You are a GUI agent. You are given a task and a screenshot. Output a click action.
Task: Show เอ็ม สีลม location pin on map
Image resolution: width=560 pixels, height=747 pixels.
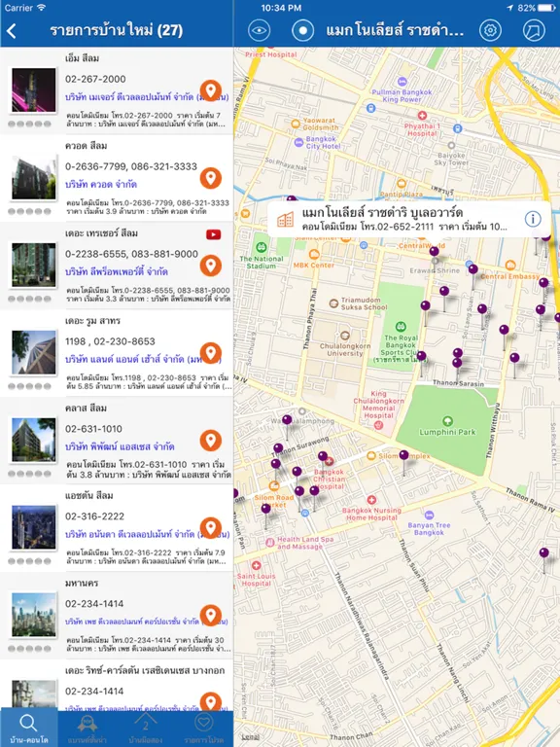click(x=210, y=90)
